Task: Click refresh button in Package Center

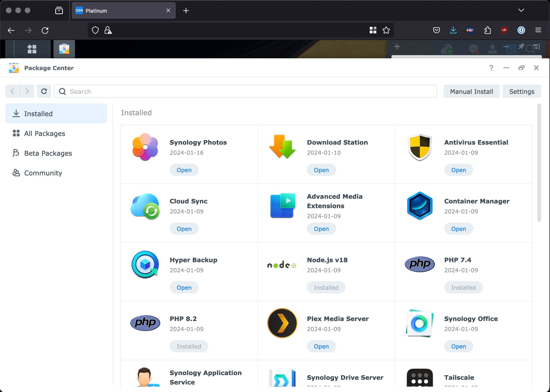Action: point(44,91)
